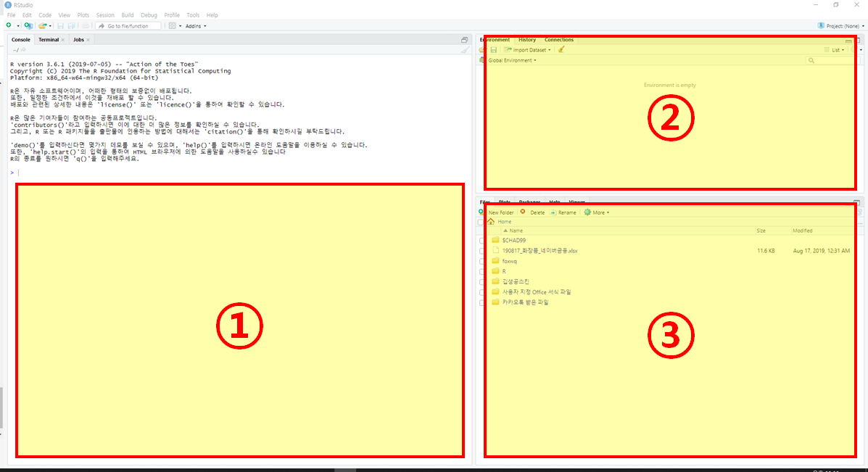Open the Code menu
The width and height of the screenshot is (868, 472).
(45, 15)
